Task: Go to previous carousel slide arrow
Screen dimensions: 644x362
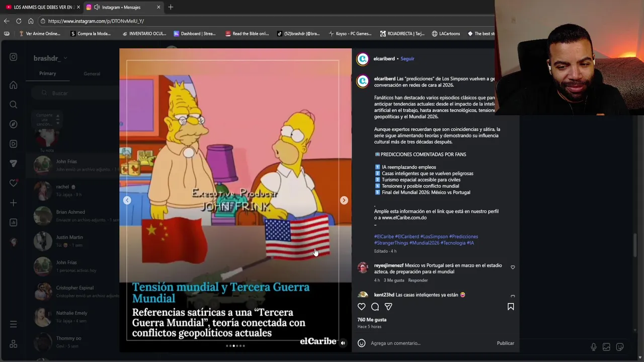Action: point(127,200)
